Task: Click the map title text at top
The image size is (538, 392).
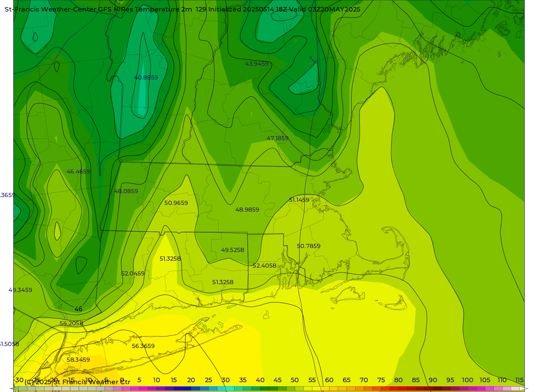Action: (x=182, y=9)
